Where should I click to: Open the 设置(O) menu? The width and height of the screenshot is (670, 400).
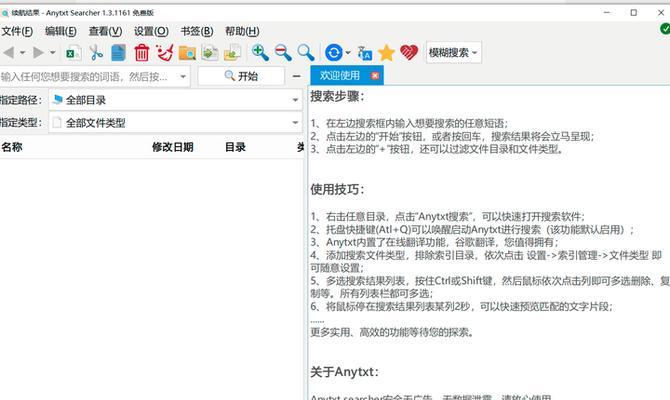151,31
